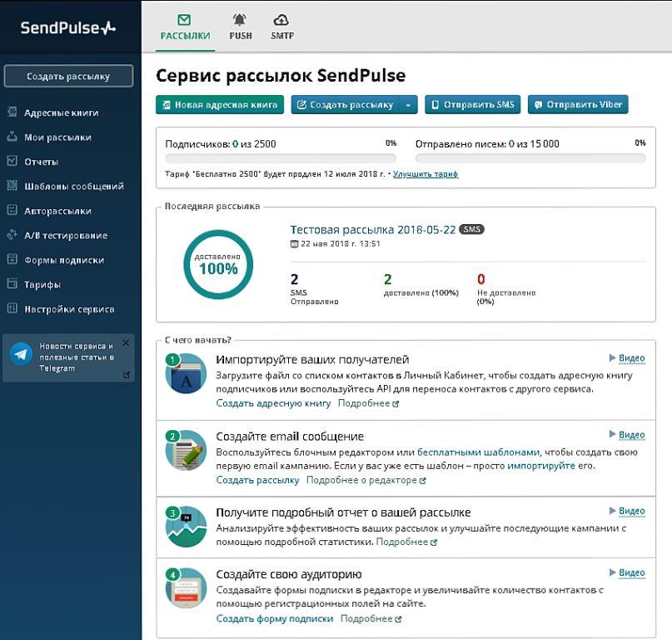This screenshot has width=672, height=640.
Task: Click the Новости сервиса Telegram text
Action: (77, 357)
